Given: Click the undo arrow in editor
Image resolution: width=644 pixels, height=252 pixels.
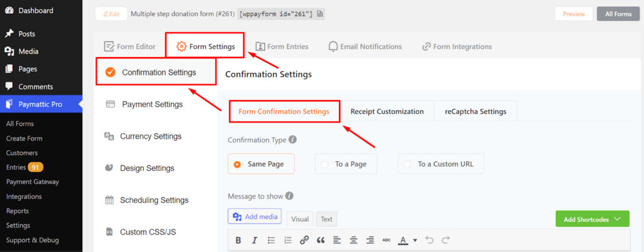Looking at the screenshot, I should [429, 240].
